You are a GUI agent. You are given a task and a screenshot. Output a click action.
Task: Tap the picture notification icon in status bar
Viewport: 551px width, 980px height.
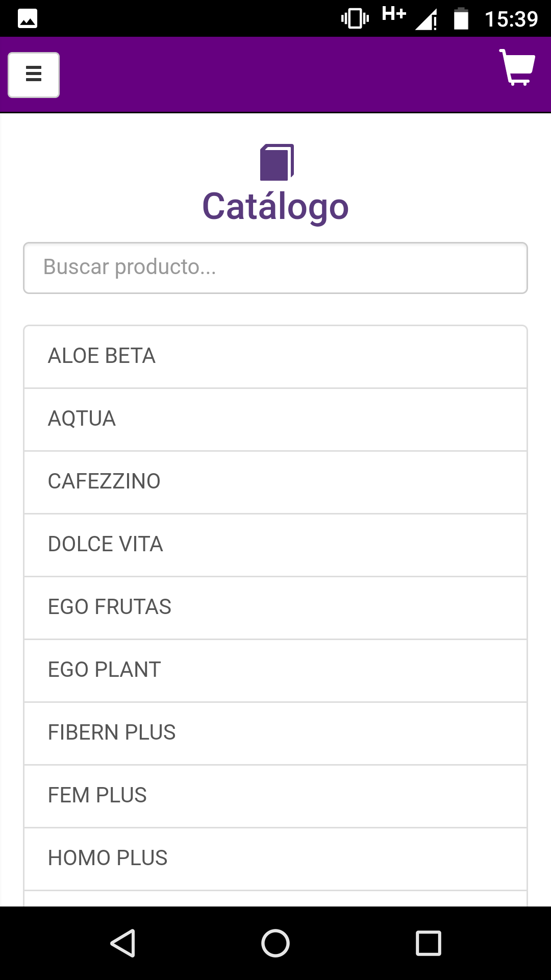coord(28,19)
